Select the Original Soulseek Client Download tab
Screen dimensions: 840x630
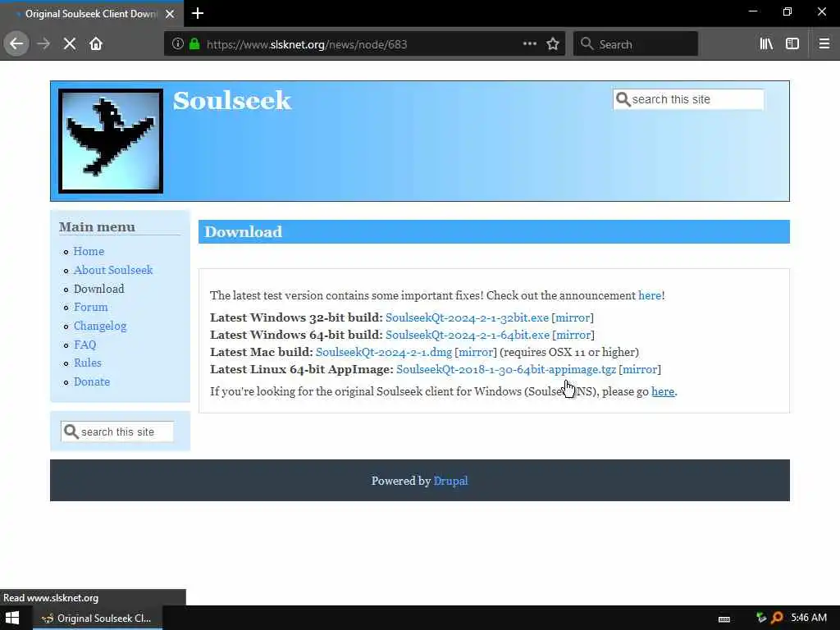[92, 14]
